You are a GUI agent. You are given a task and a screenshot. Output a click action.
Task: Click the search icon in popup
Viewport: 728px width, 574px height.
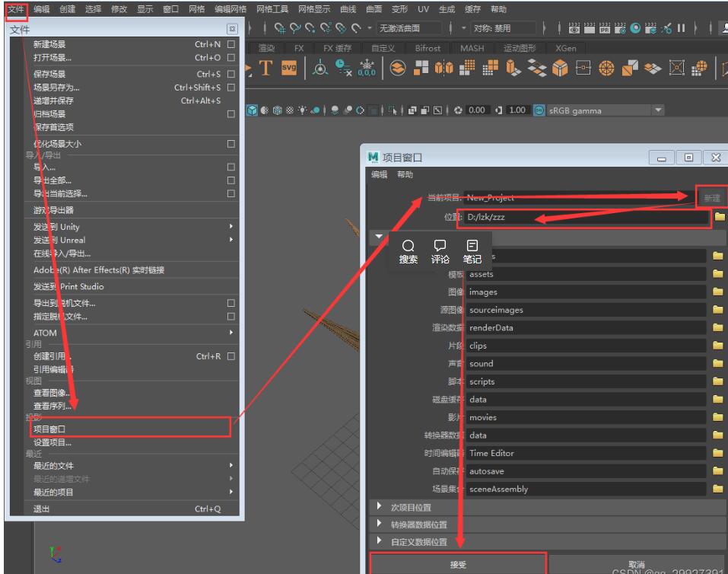tap(409, 246)
